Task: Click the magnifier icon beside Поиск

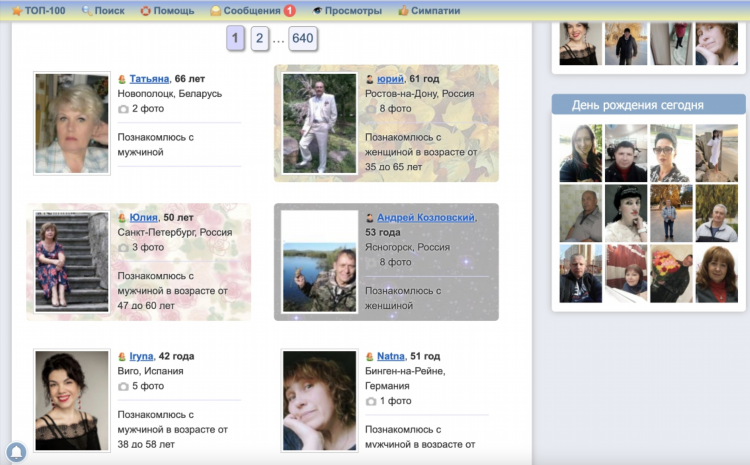Action: point(87,11)
